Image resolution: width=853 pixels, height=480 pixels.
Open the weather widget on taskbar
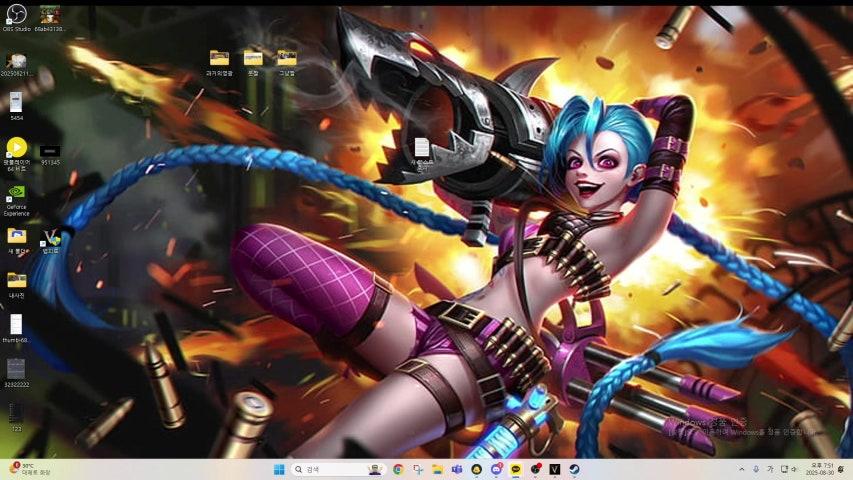tap(30, 469)
